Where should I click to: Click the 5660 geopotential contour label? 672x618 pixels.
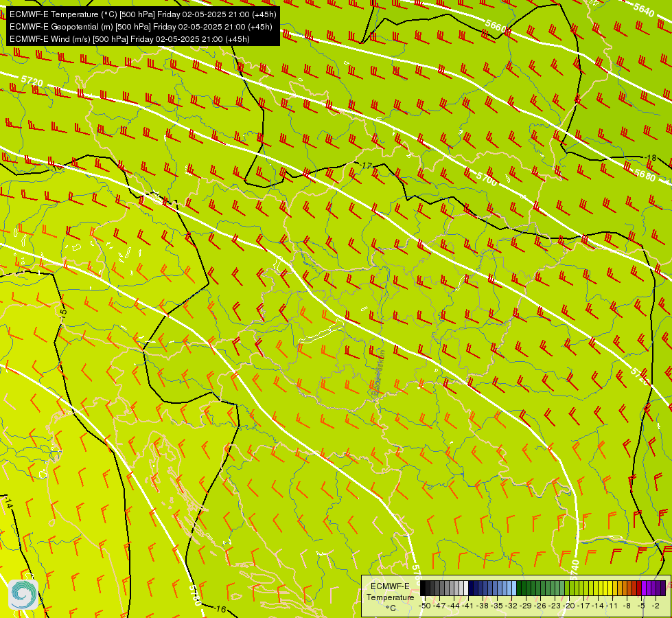pos(496,27)
